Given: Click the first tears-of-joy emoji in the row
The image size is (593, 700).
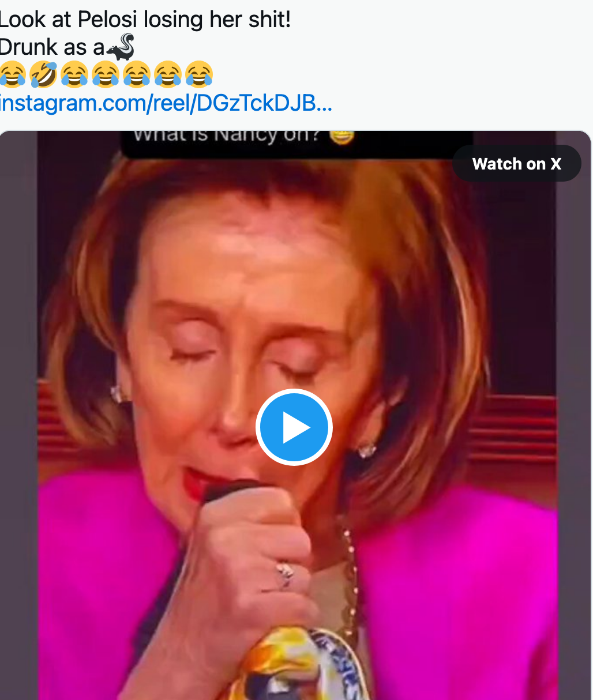Looking at the screenshot, I should pyautogui.click(x=12, y=75).
